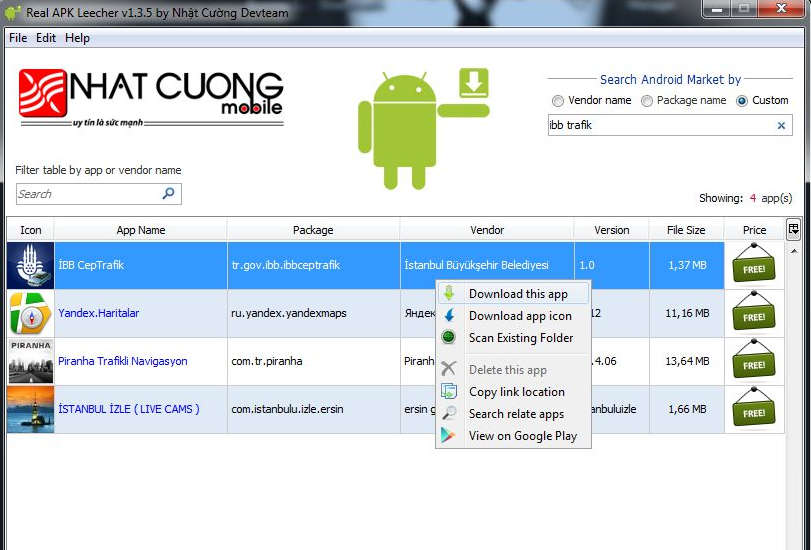Click the Yandex.Haritalar app icon
811x550 pixels.
[x=30, y=313]
